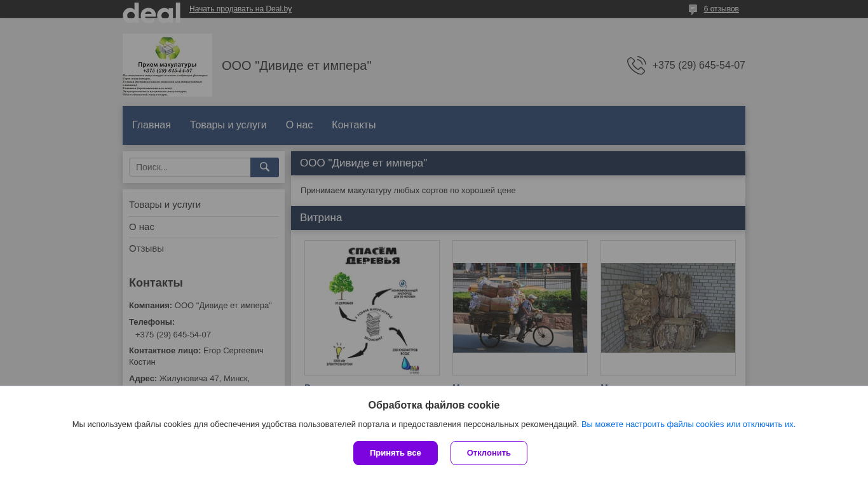Decline cookies with 'Отклонить'

click(x=489, y=453)
